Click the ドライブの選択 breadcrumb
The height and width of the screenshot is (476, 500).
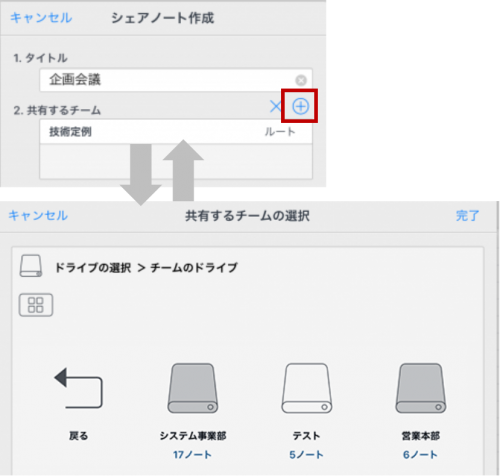(x=93, y=267)
